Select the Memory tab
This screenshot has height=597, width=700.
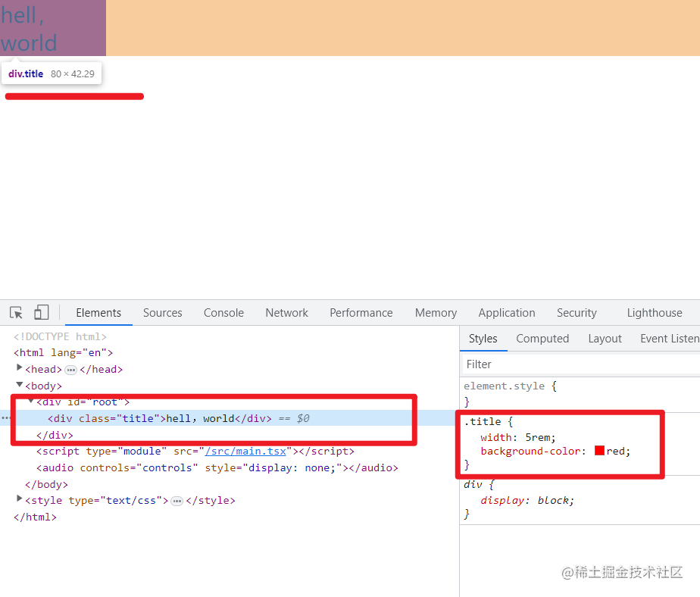[x=436, y=313]
